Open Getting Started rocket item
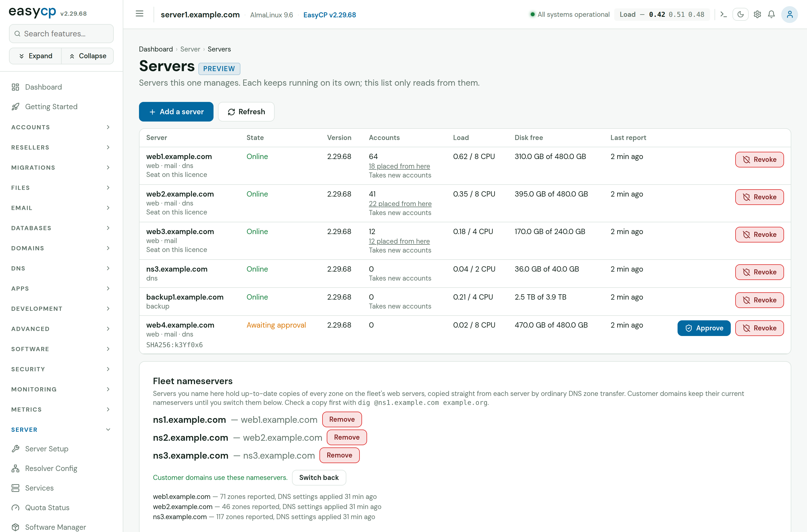This screenshot has width=807, height=532. point(61,106)
